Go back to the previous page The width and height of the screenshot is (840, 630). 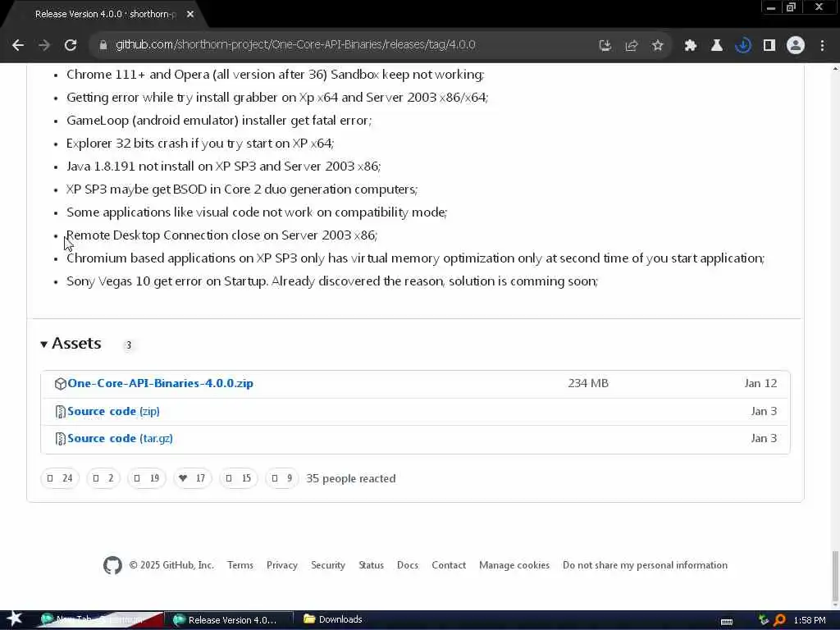pyautogui.click(x=18, y=46)
